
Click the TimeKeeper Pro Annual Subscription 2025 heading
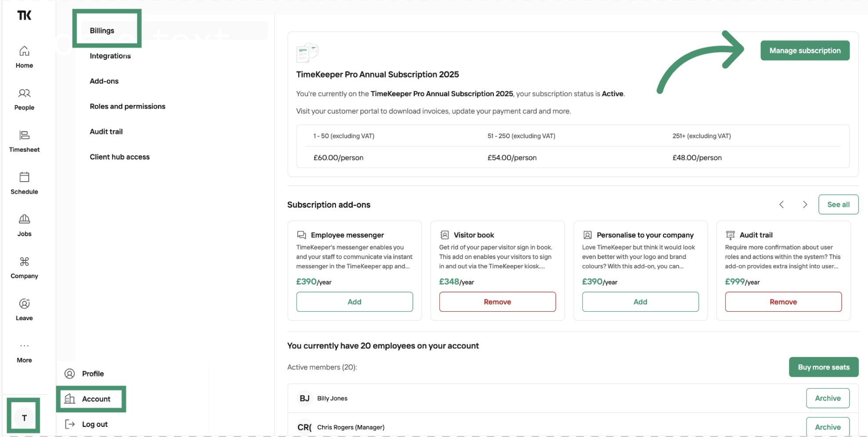377,74
